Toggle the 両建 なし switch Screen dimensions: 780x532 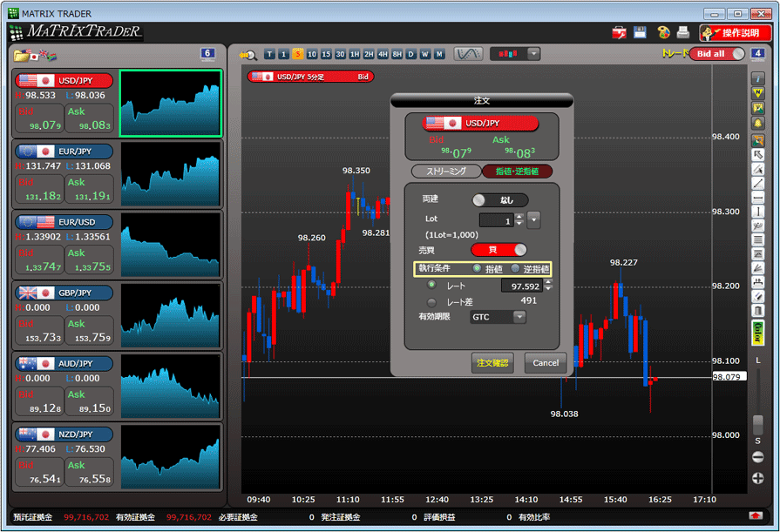tap(500, 200)
